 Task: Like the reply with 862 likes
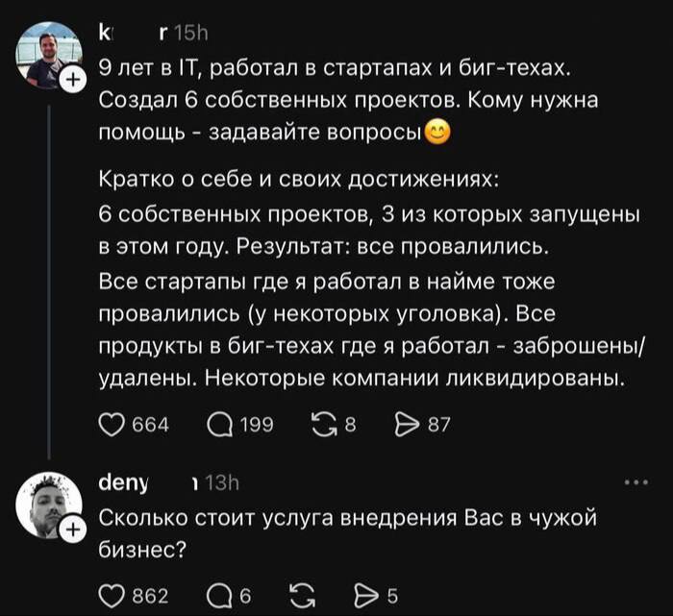click(113, 594)
